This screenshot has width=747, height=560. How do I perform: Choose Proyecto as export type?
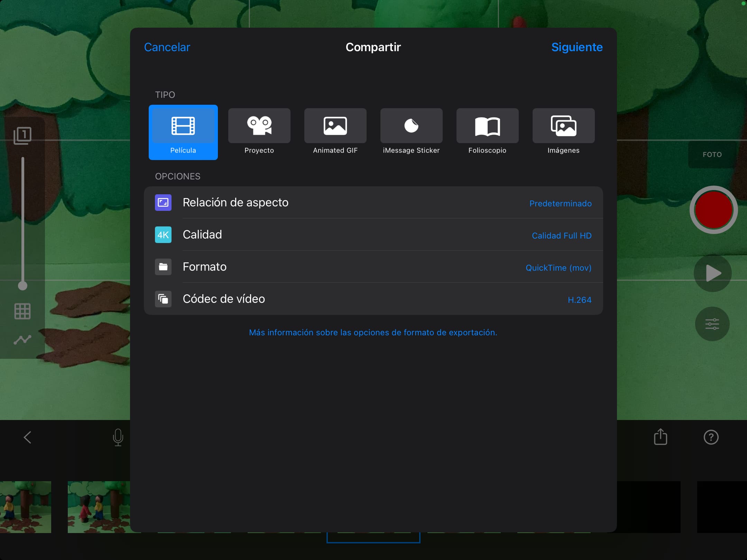pyautogui.click(x=259, y=132)
